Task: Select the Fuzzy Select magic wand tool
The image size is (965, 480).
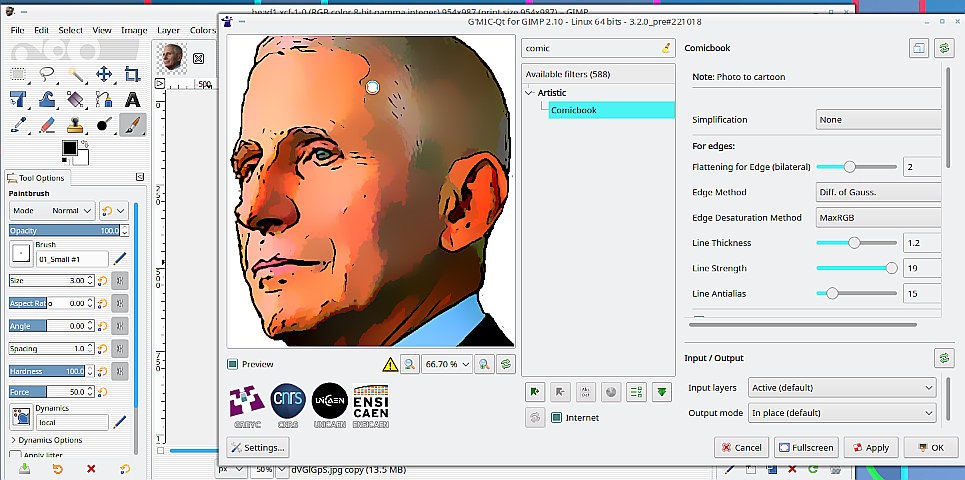Action: tap(76, 74)
